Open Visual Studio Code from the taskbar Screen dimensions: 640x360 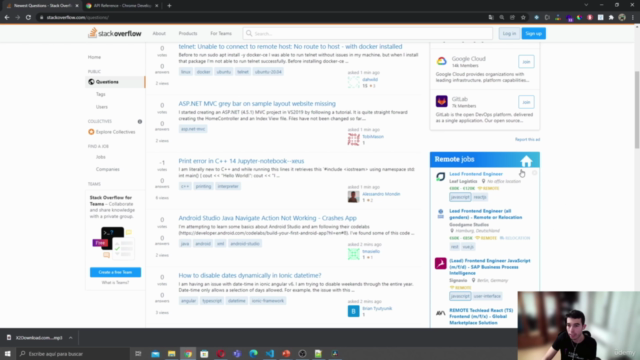pyautogui.click(x=270, y=353)
